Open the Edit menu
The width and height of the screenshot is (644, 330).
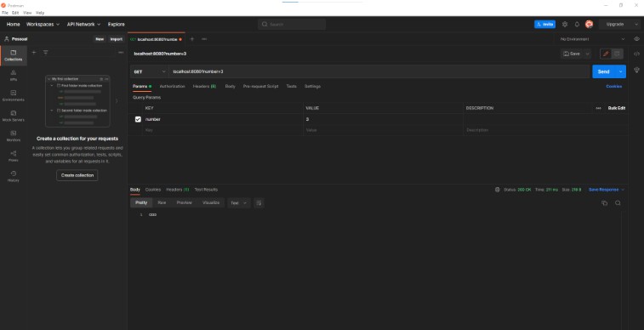(15, 13)
